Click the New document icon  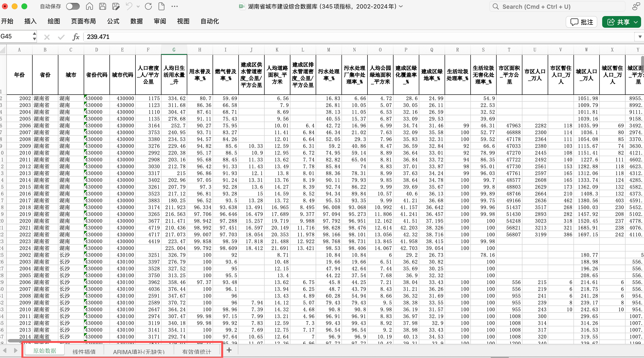coord(161,7)
